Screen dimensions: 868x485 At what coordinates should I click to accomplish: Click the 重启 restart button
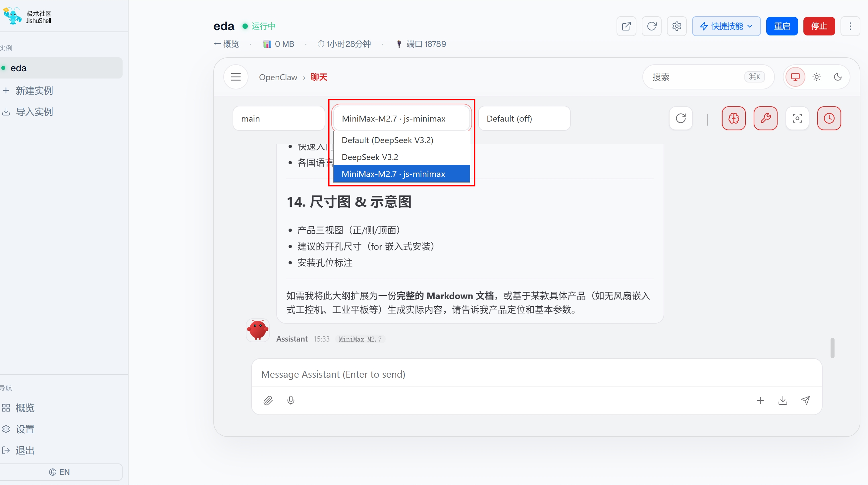(782, 26)
